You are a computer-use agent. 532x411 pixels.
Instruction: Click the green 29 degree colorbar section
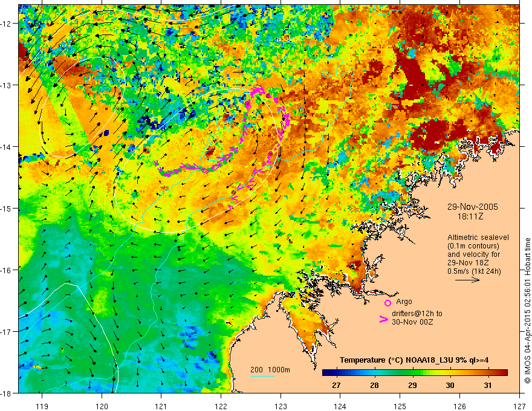point(412,373)
